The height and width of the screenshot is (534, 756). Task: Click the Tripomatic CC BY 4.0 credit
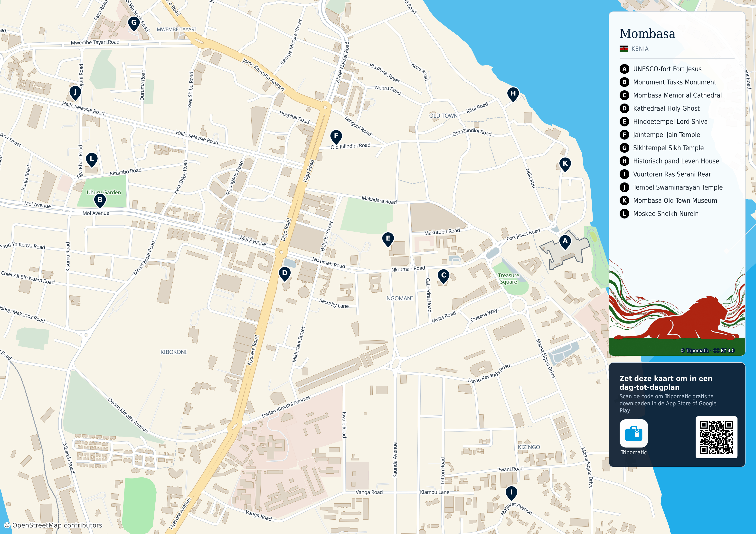(x=708, y=351)
